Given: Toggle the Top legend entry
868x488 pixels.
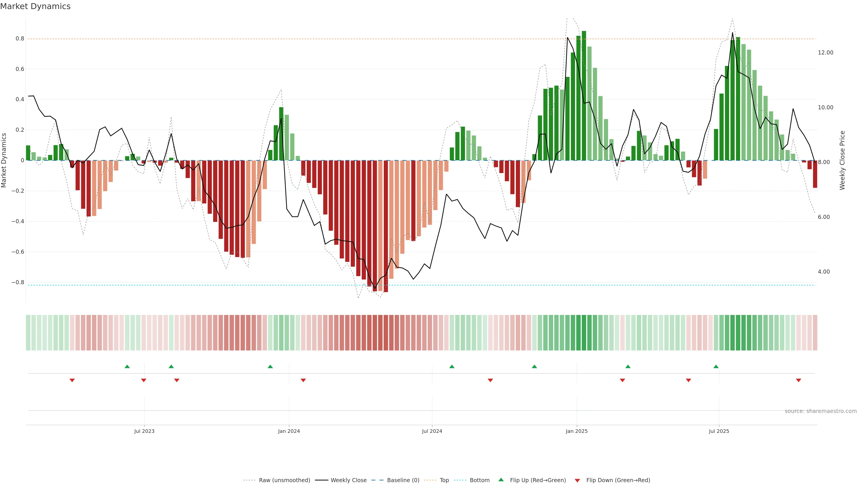Looking at the screenshot, I should pyautogui.click(x=444, y=480).
